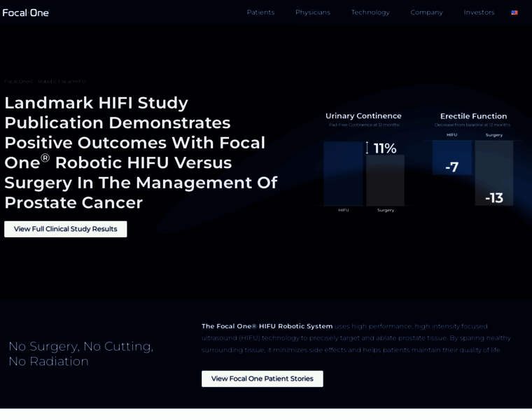This screenshot has height=420, width=532.
Task: Click the Surgery bar in Urinary Continence chart
Action: [385, 180]
